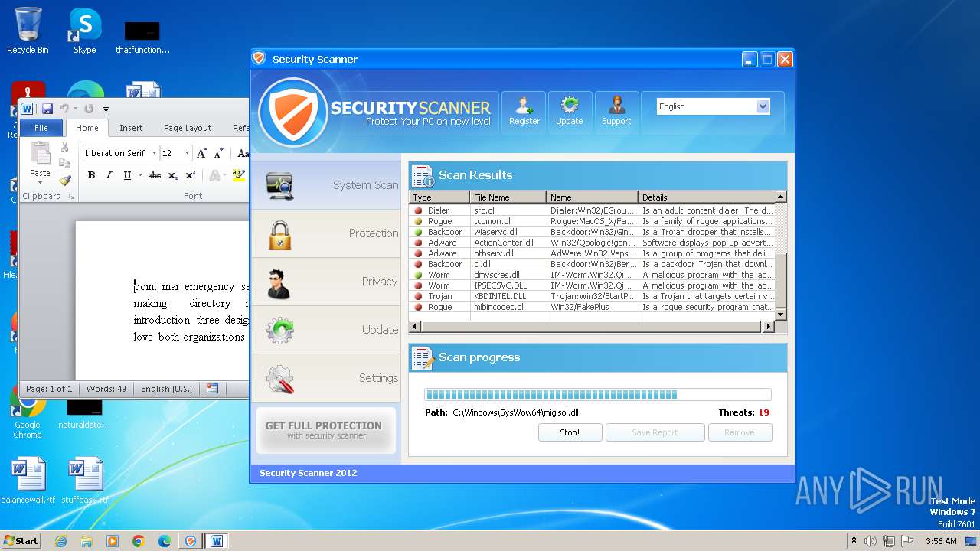Click the File Name column header
The width and height of the screenshot is (980, 551).
point(508,197)
